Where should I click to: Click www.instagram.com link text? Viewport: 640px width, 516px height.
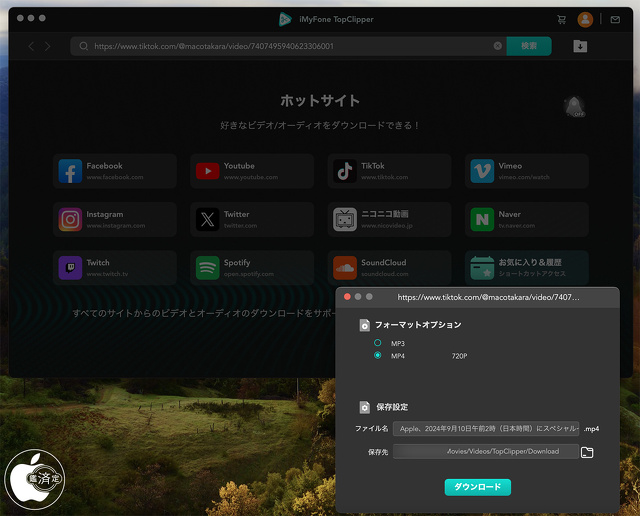(116, 226)
